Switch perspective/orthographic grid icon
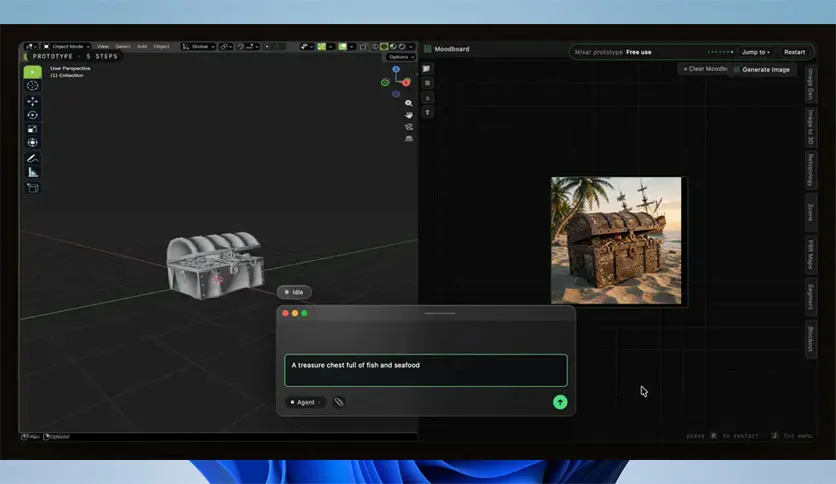This screenshot has height=484, width=836. tap(408, 139)
